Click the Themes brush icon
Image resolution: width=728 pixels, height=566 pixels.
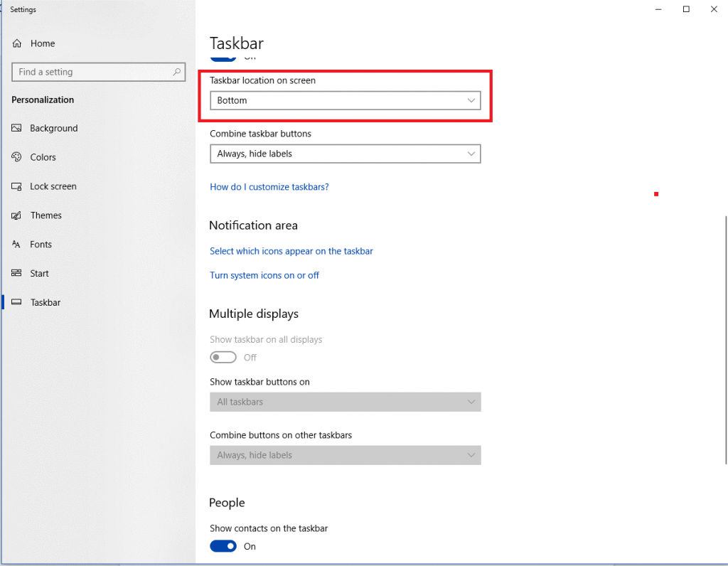(17, 215)
